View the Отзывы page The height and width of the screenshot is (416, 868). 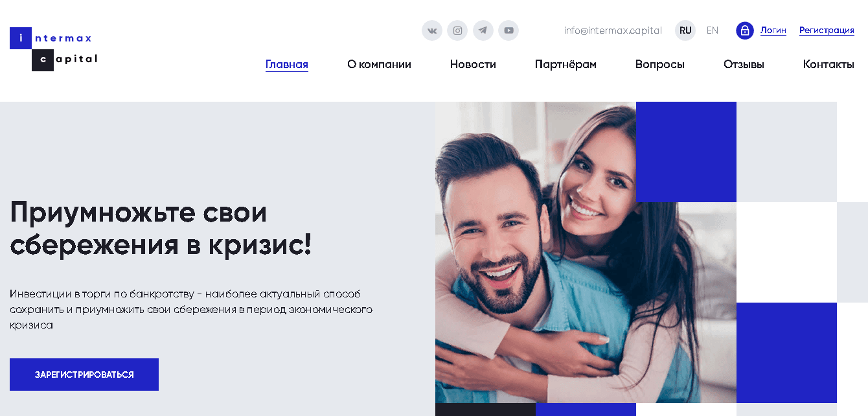click(x=744, y=64)
